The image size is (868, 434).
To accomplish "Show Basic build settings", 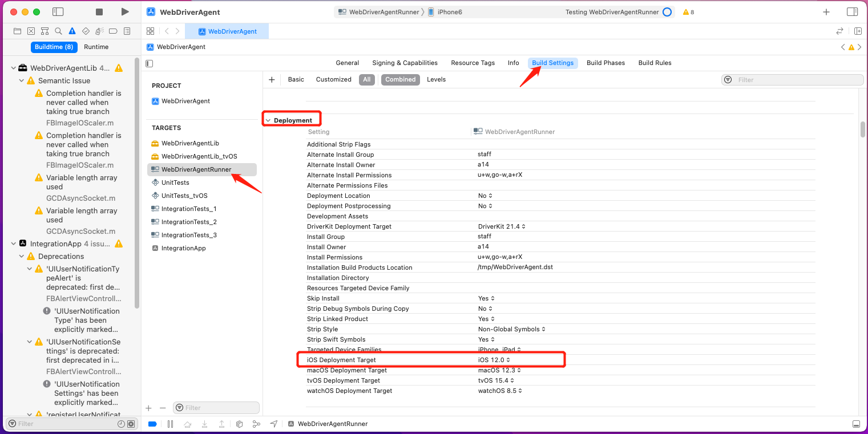I will tap(296, 80).
